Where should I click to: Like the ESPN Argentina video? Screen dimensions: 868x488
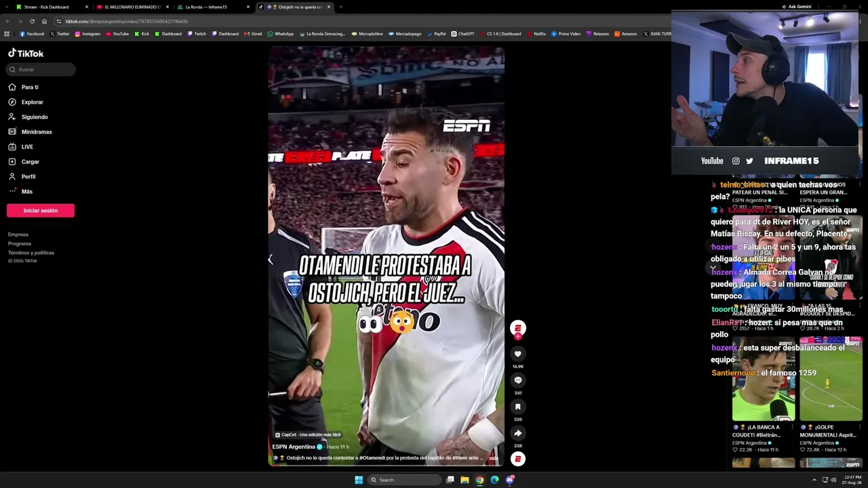(x=517, y=354)
